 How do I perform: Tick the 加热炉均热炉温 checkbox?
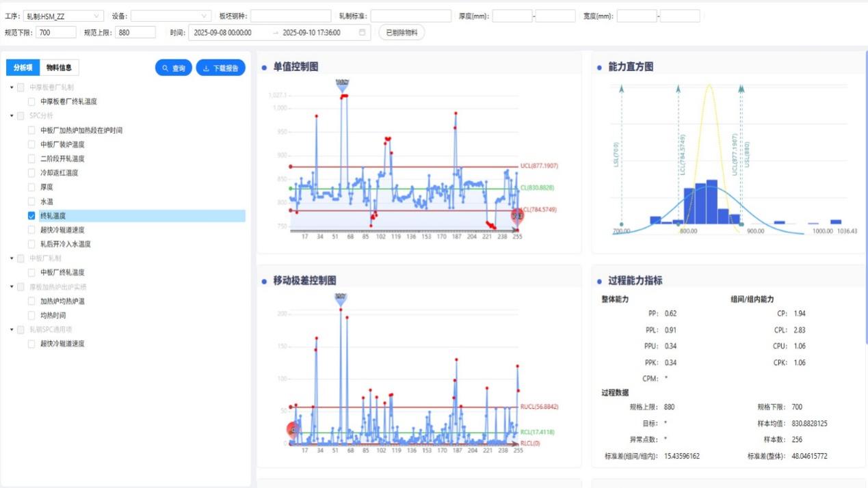[31, 301]
